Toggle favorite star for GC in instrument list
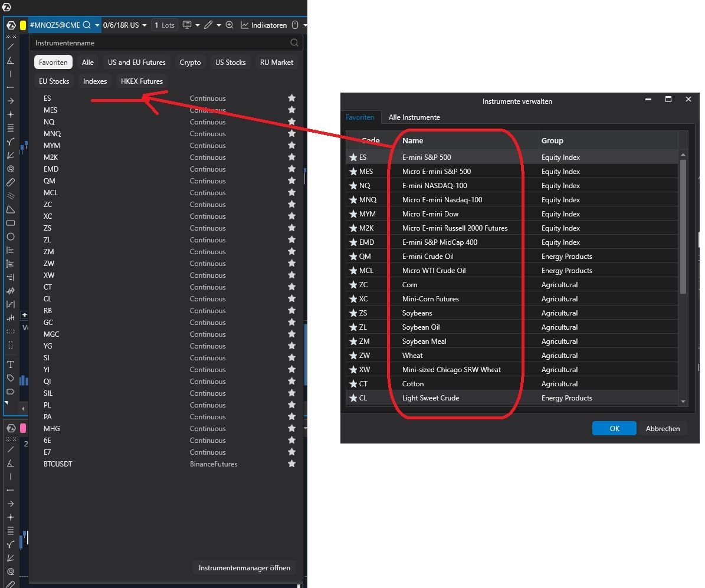Viewport: 705px width, 588px height. pos(292,323)
